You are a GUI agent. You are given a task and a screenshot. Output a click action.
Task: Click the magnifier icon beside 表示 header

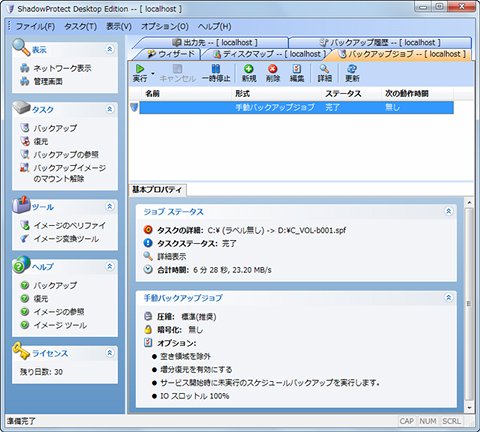[21, 47]
